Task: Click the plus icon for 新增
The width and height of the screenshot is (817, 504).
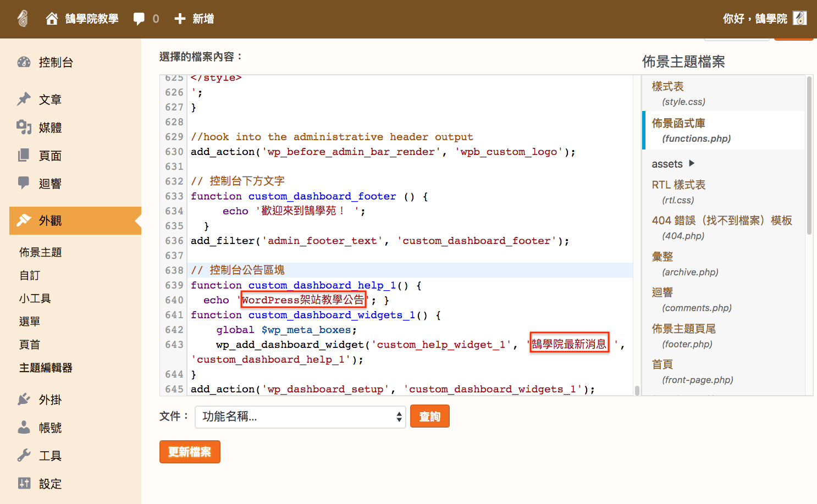Action: click(x=180, y=19)
